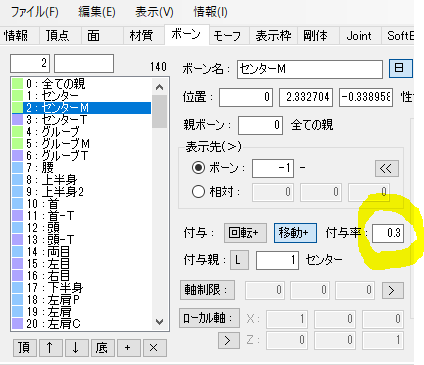Click the > button below ローカル軸

pos(229,340)
